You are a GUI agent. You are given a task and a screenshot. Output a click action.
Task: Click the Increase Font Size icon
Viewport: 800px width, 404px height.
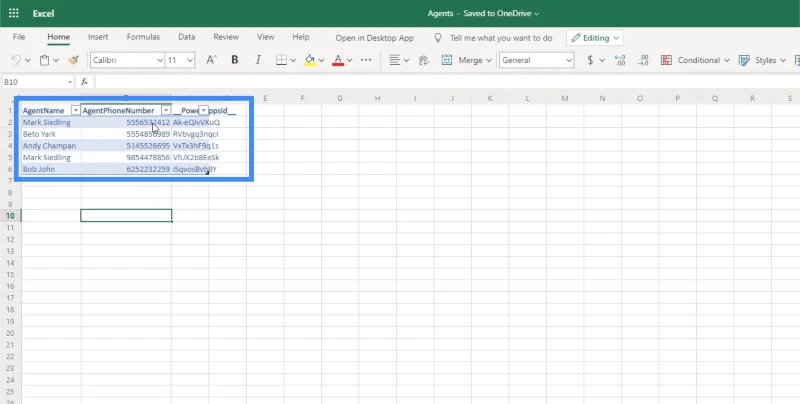[x=211, y=60]
